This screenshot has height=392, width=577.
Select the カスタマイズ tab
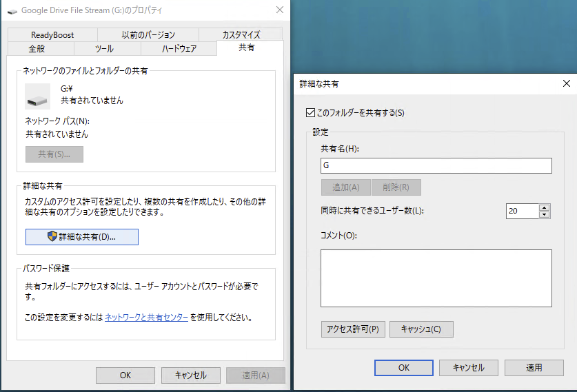[x=241, y=35]
